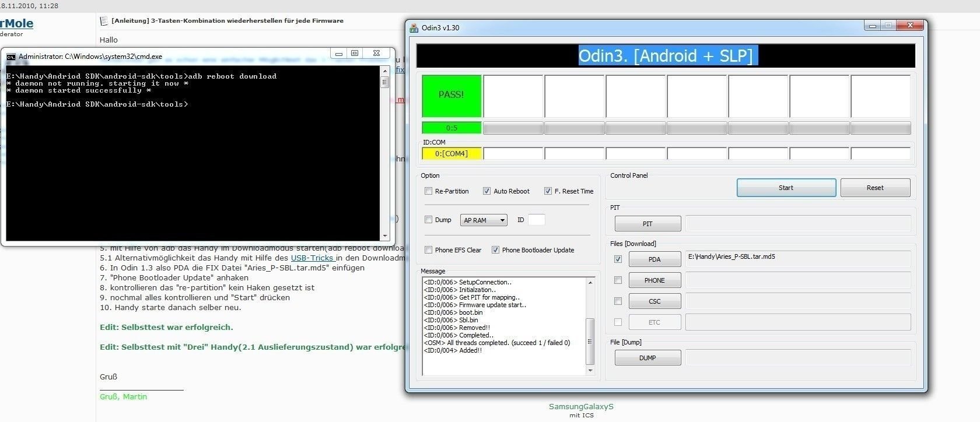Click the green progress bar showing 0:5
The image size is (980, 422).
click(x=452, y=128)
